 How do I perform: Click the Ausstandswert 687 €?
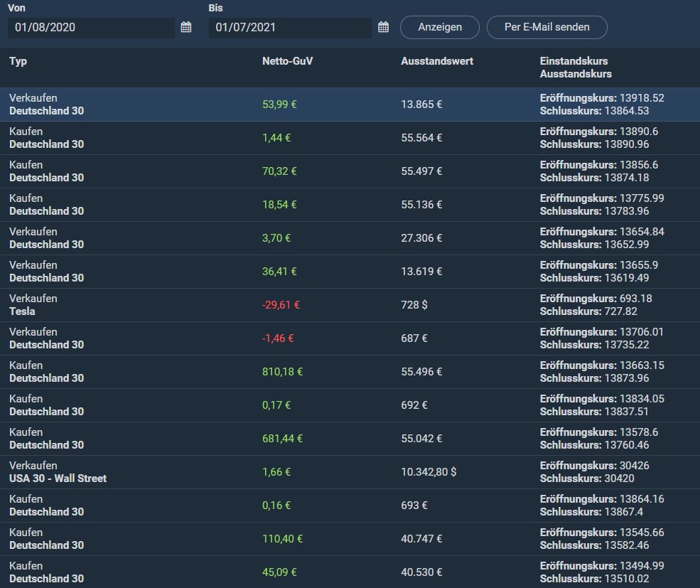click(x=414, y=338)
